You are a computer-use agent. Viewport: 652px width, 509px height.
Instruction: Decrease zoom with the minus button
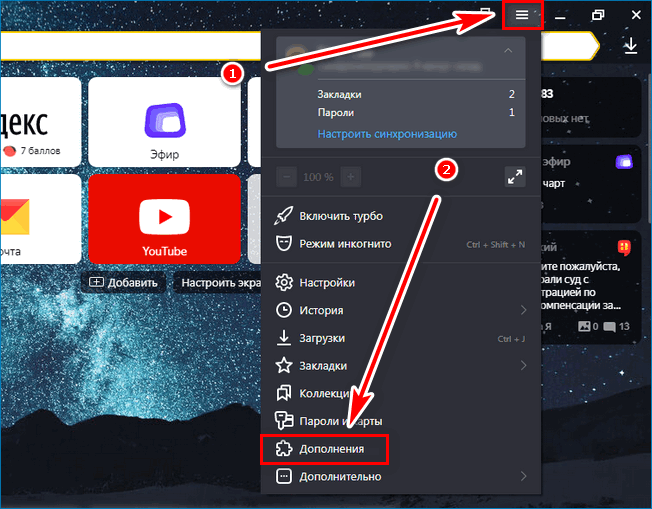(x=287, y=177)
